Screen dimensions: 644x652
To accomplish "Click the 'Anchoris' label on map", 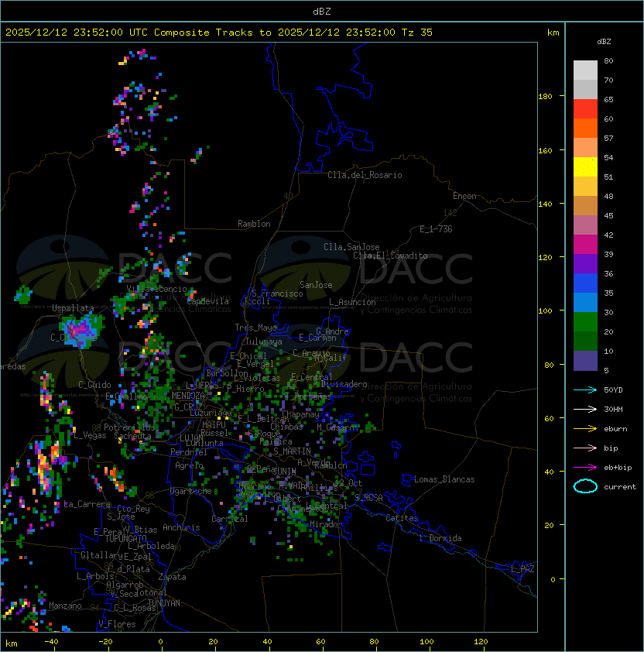I will coord(181,527).
